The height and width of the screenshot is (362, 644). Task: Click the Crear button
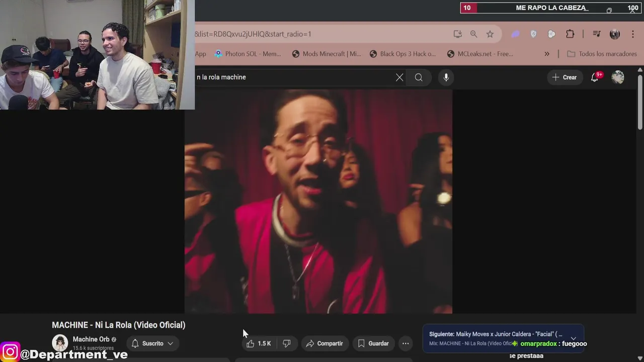click(565, 77)
